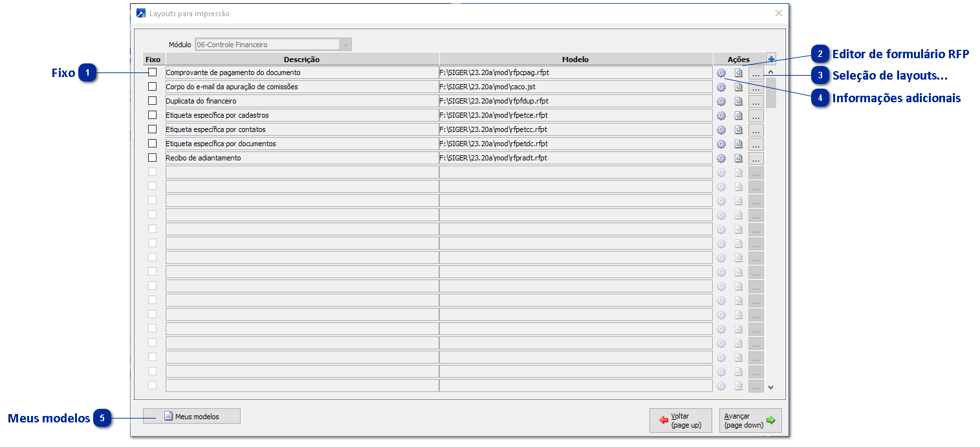Click the app icon in Layouts para impressão title bar
The height and width of the screenshot is (447, 980).
click(x=141, y=14)
